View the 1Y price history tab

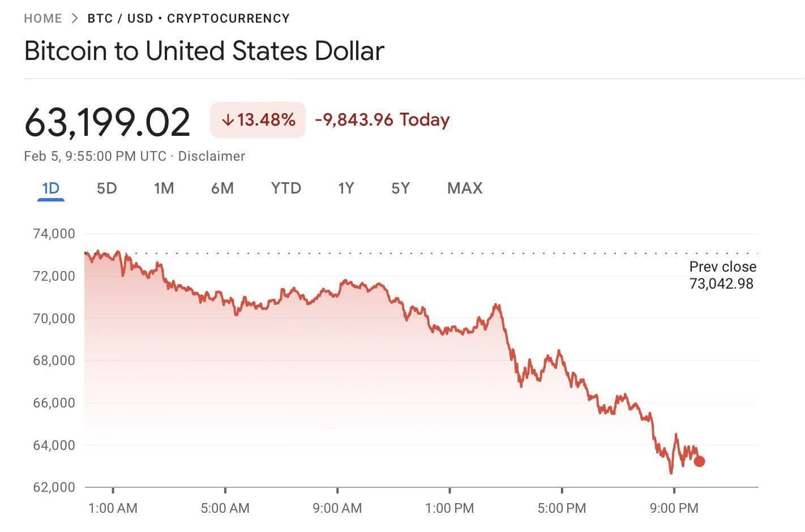346,188
